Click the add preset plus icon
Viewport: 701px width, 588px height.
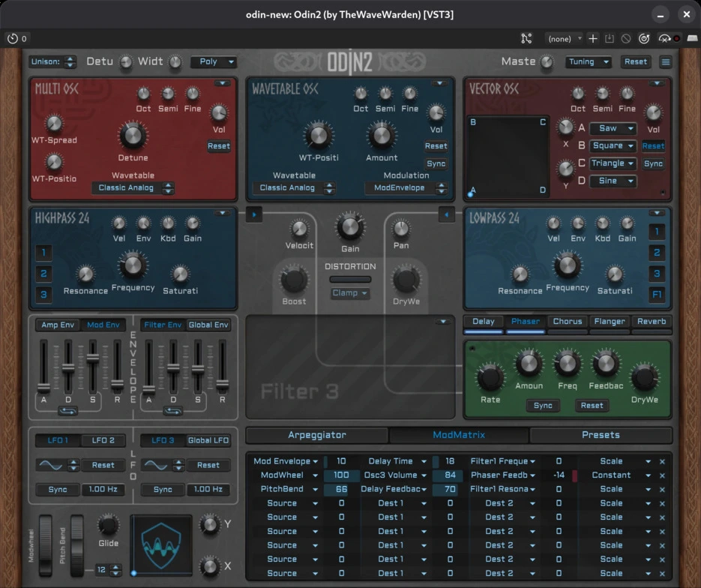pyautogui.click(x=593, y=38)
